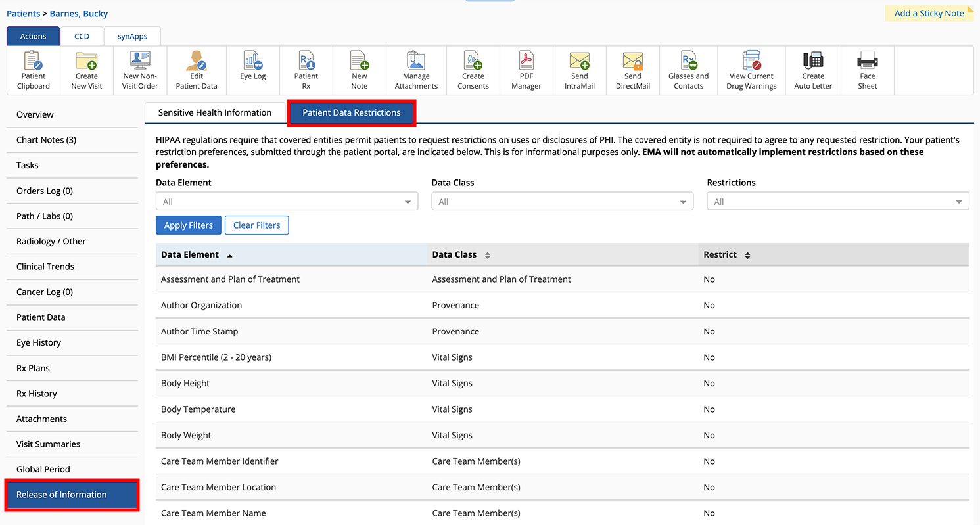The image size is (980, 525).
Task: Launch the PDF Manager
Action: pos(526,70)
